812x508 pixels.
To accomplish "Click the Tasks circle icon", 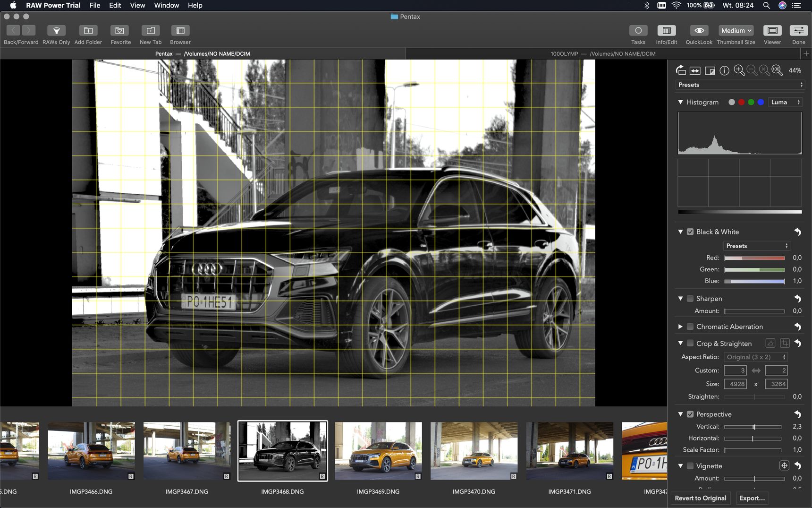I will click(x=638, y=31).
